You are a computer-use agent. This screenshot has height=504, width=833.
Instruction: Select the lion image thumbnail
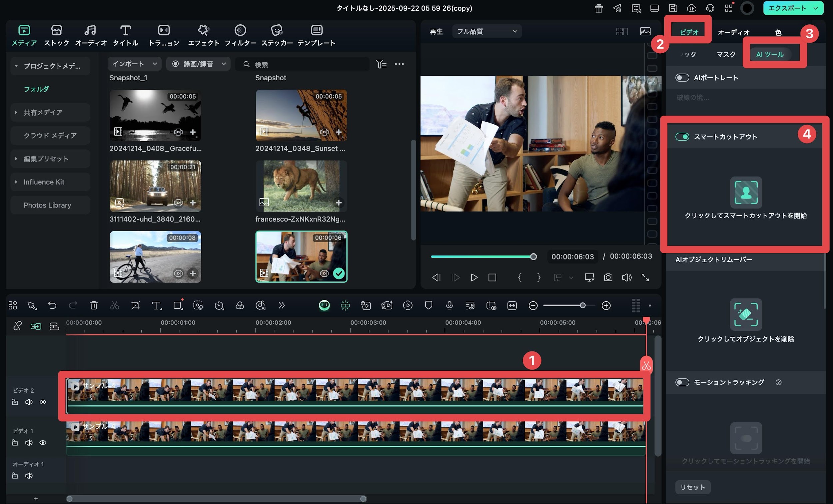pyautogui.click(x=301, y=186)
